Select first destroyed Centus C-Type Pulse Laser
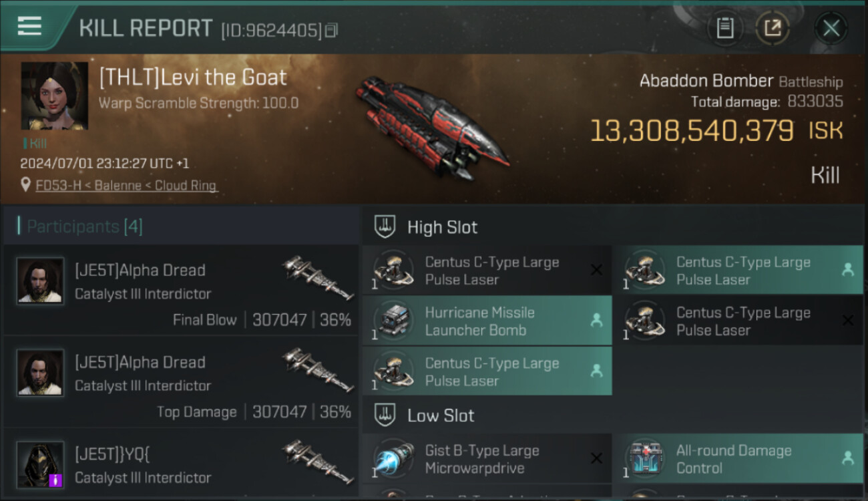Image resolution: width=868 pixels, height=501 pixels. pos(487,271)
